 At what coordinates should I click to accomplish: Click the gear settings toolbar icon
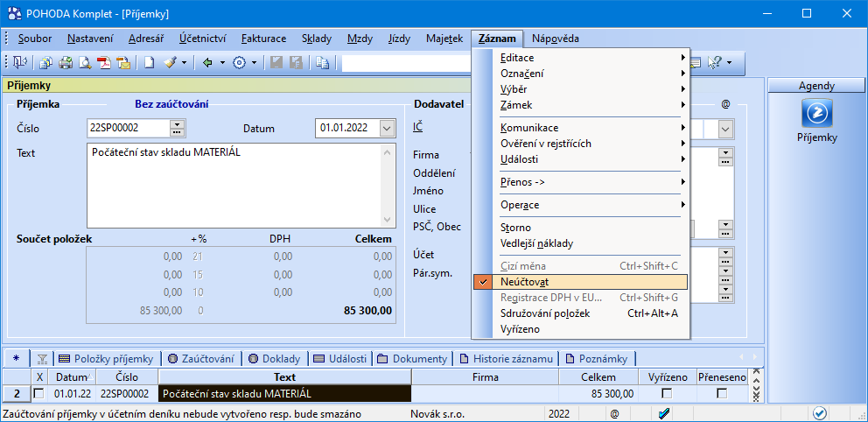(x=239, y=62)
